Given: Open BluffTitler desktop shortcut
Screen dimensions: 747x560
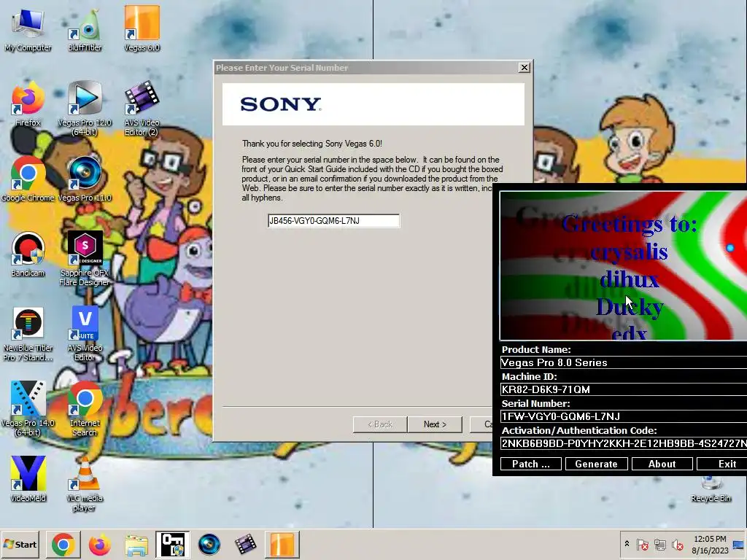Looking at the screenshot, I should click(x=85, y=29).
